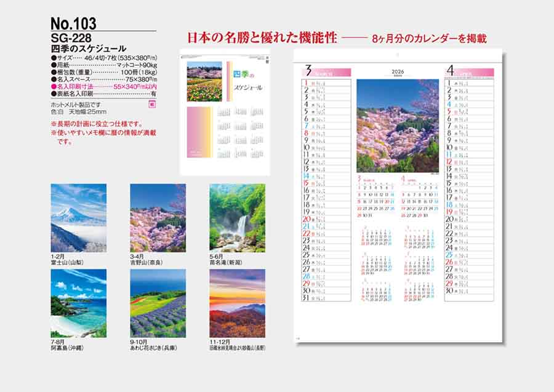The height and width of the screenshot is (392, 554).
Task: Click the small pink mark beside ホットメルト製品です
Action: click(152, 105)
